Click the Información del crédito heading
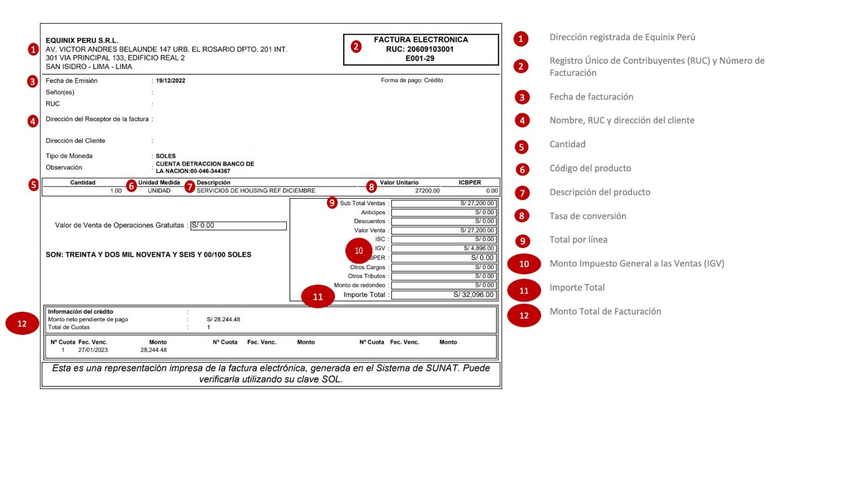The image size is (868, 488). click(x=81, y=312)
